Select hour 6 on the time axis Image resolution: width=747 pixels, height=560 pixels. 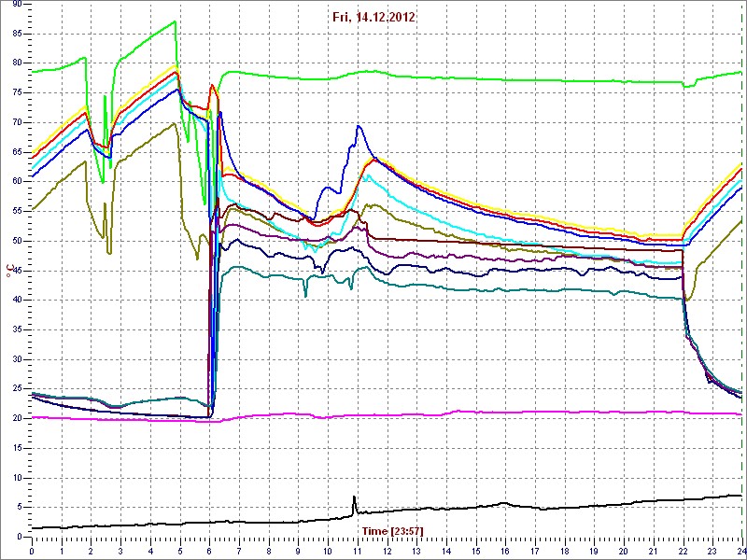coord(209,551)
